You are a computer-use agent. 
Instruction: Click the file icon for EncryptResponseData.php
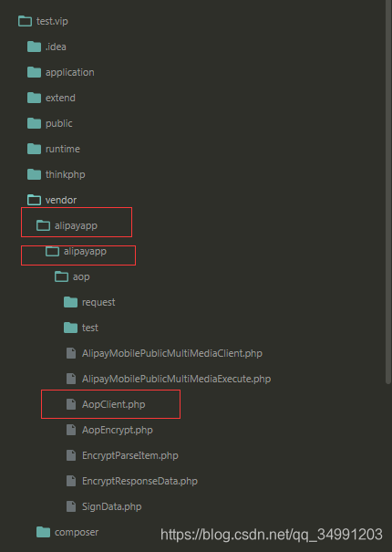tap(71, 481)
